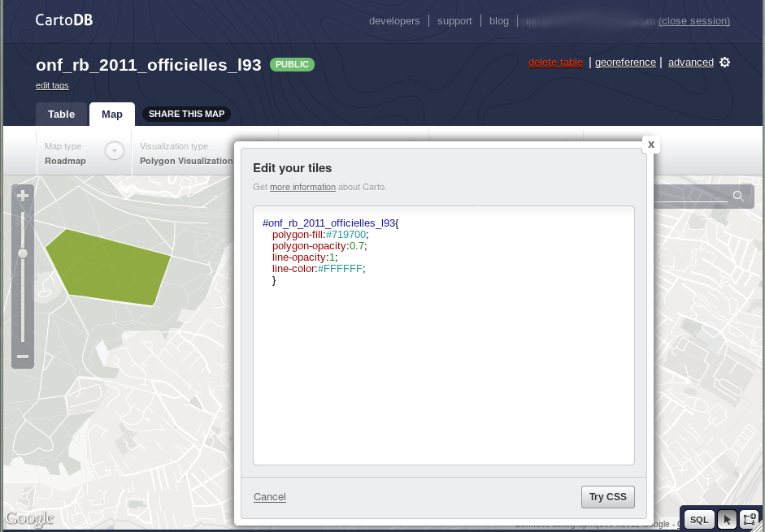Screen dimensions: 765x532
Task: Click the zoom slider handle
Action: (x=23, y=253)
